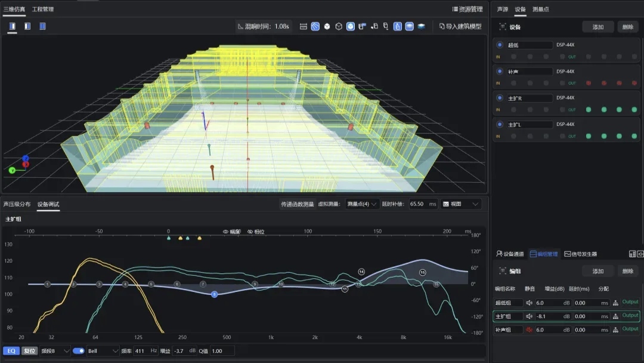
Task: Click the 频率 input field showing 411
Action: (x=145, y=350)
